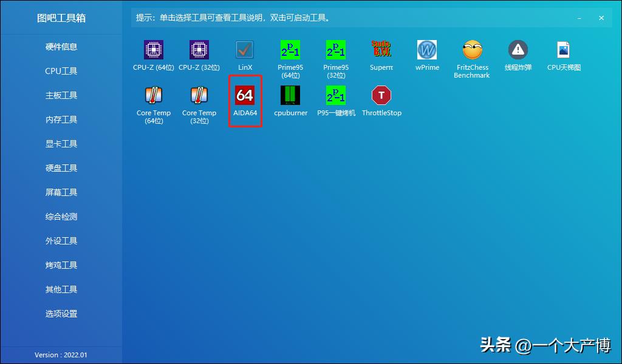Open P95一键烤机 tool

click(336, 96)
